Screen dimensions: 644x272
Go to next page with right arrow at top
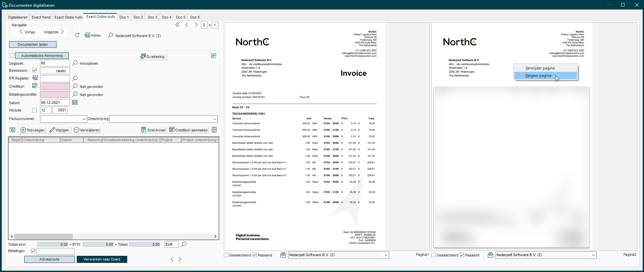point(196,25)
